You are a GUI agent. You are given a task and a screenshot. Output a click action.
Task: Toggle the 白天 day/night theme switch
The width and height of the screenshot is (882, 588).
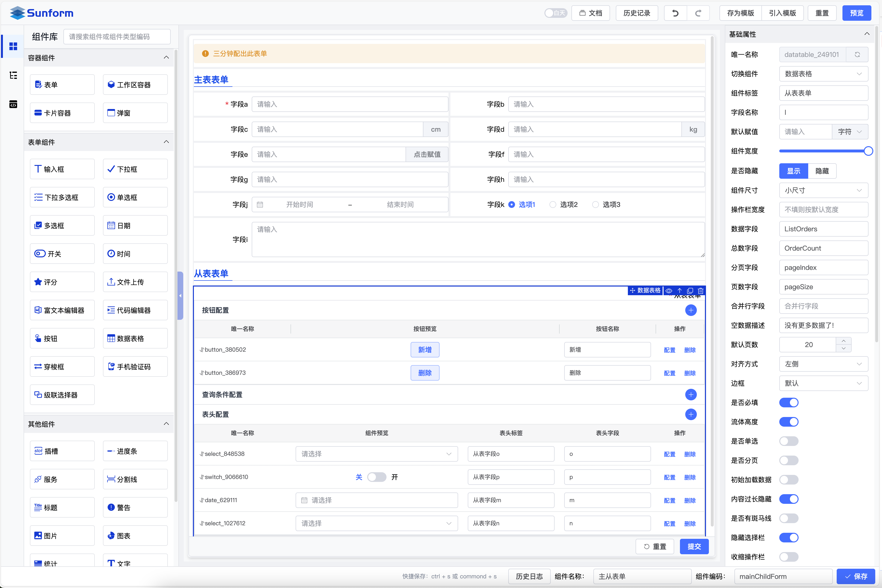tap(556, 13)
